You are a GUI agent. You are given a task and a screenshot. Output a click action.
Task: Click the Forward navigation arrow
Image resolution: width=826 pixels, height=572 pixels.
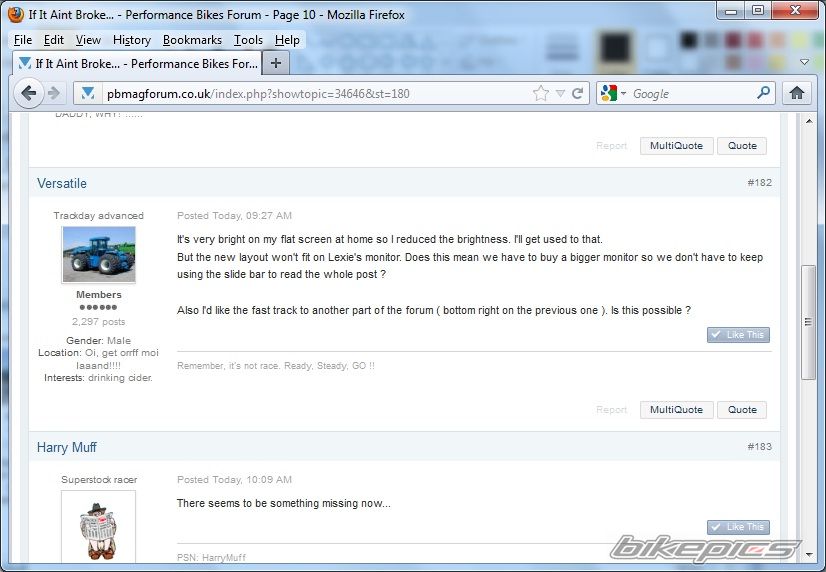click(54, 93)
